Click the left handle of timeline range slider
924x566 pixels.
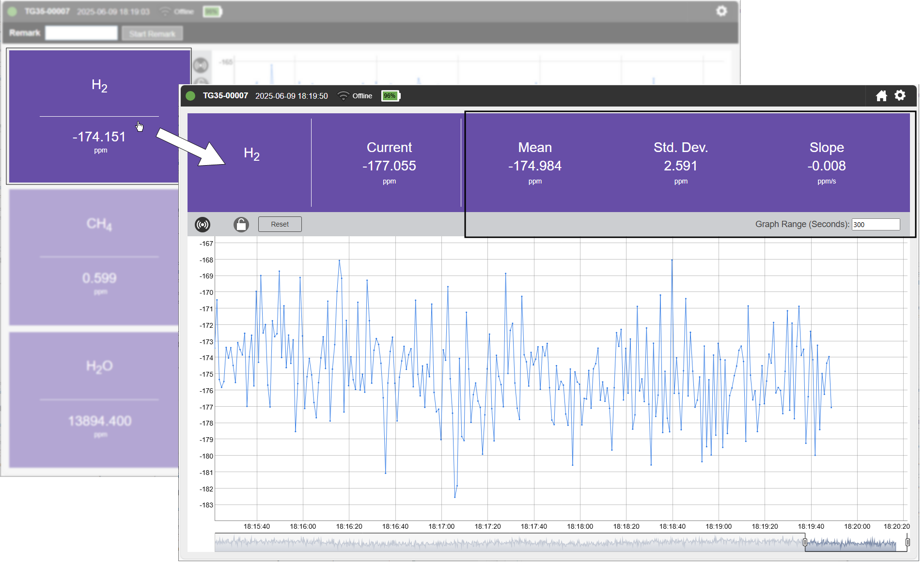(805, 542)
